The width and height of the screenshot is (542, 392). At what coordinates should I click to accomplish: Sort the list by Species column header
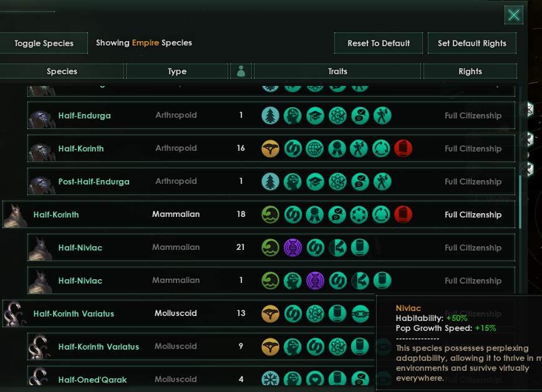(x=62, y=71)
